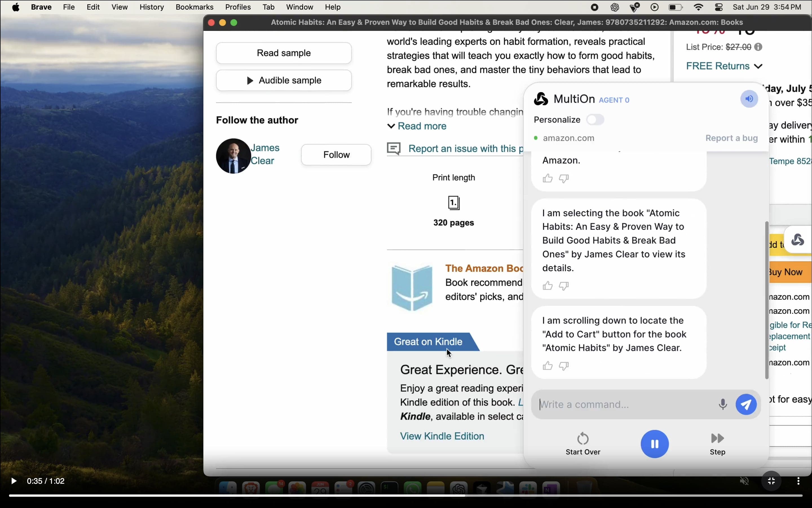Click 'The Amazon Book' review heading
This screenshot has height=508, width=812.
point(484,268)
